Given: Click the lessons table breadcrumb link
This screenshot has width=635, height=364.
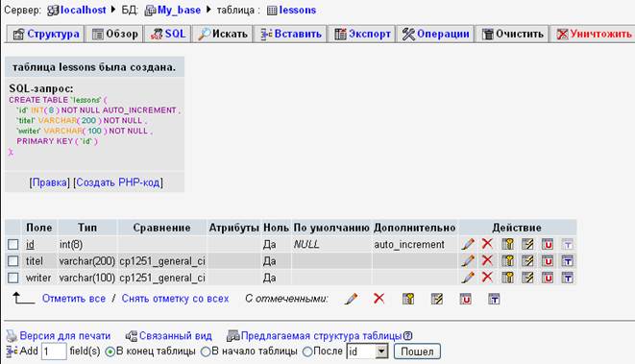Looking at the screenshot, I should pos(298,11).
